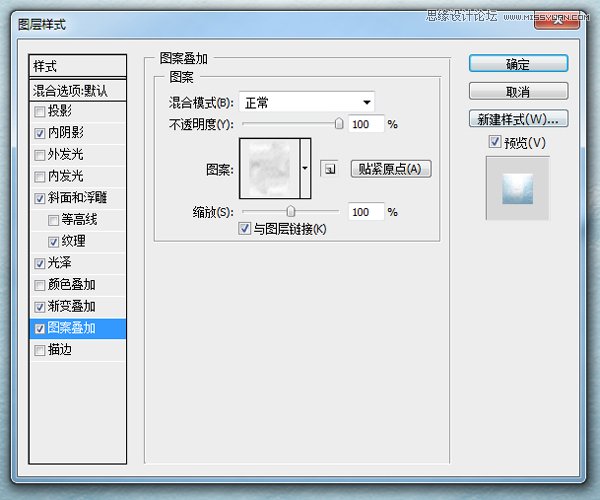This screenshot has height=500, width=600.
Task: Click the 确定 button
Action: [518, 64]
